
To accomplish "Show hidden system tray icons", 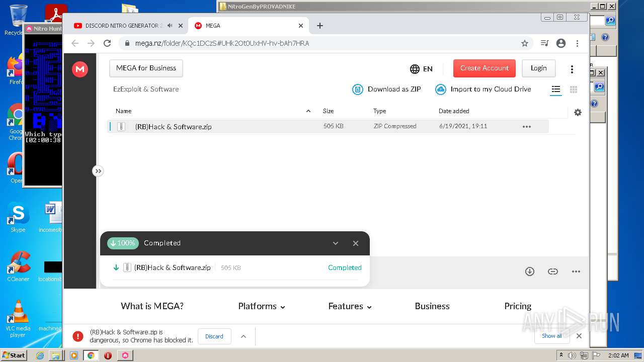I will [x=561, y=355].
